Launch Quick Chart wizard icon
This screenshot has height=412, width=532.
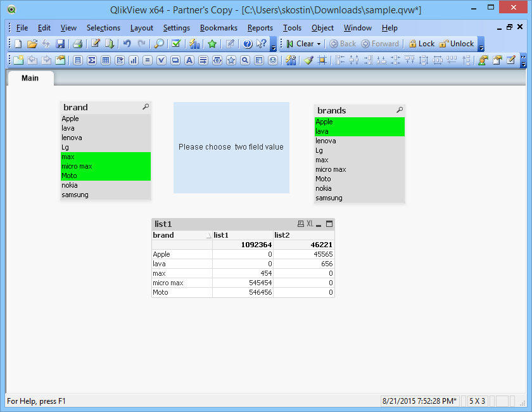point(194,44)
